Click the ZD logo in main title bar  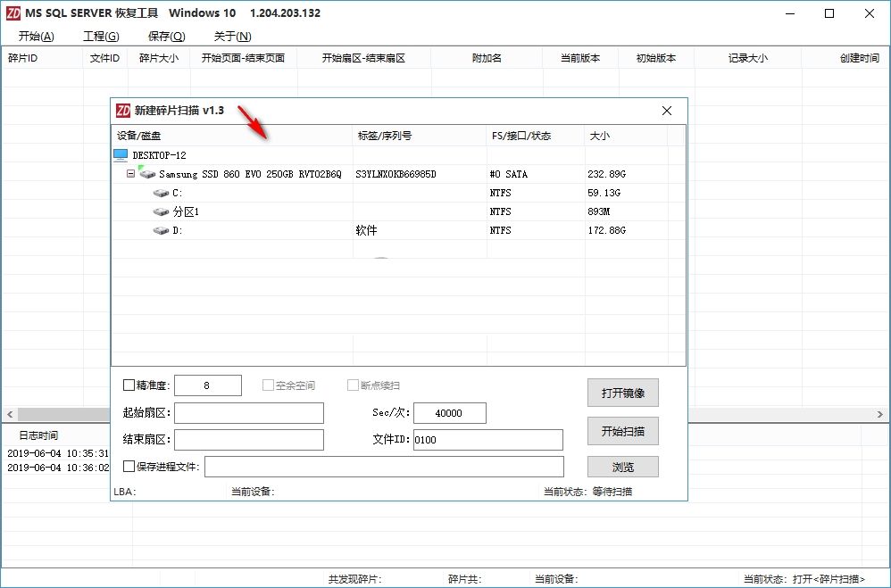[x=13, y=13]
